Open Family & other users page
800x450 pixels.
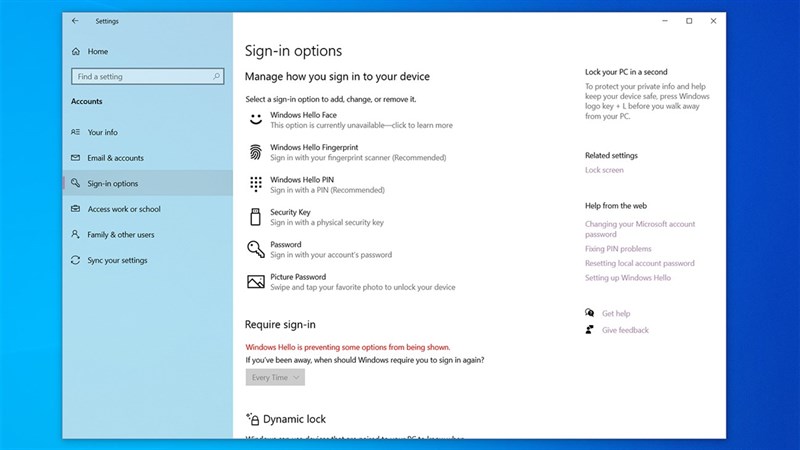121,235
